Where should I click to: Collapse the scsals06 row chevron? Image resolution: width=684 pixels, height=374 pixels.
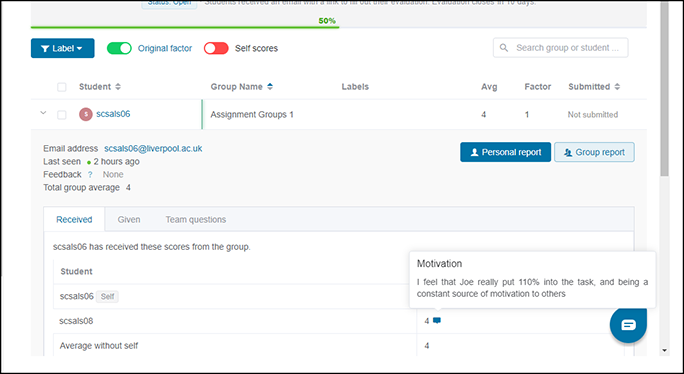pos(43,113)
